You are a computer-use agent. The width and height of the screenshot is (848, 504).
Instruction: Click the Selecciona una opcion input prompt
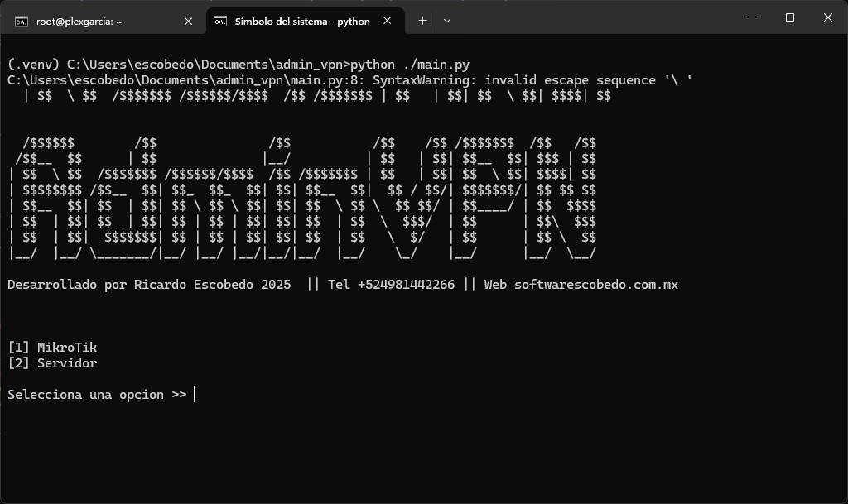(x=99, y=395)
